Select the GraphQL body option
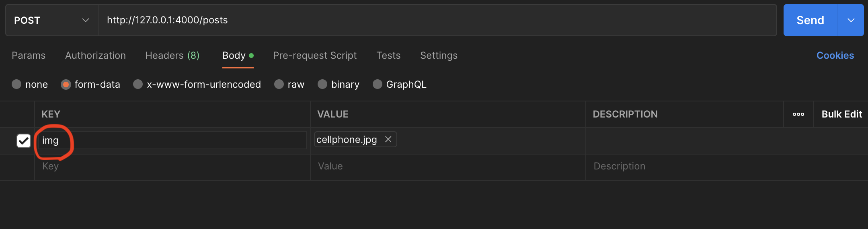Image resolution: width=868 pixels, height=229 pixels. point(378,84)
